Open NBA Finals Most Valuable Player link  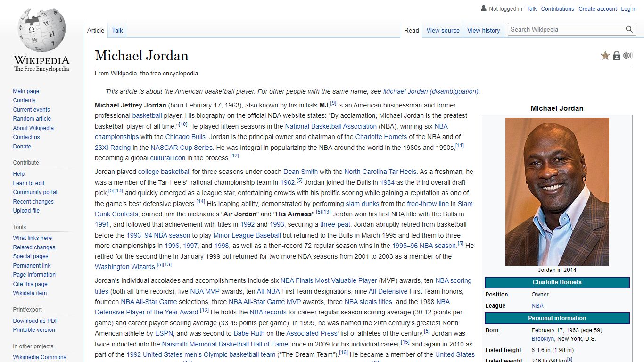tap(329, 280)
